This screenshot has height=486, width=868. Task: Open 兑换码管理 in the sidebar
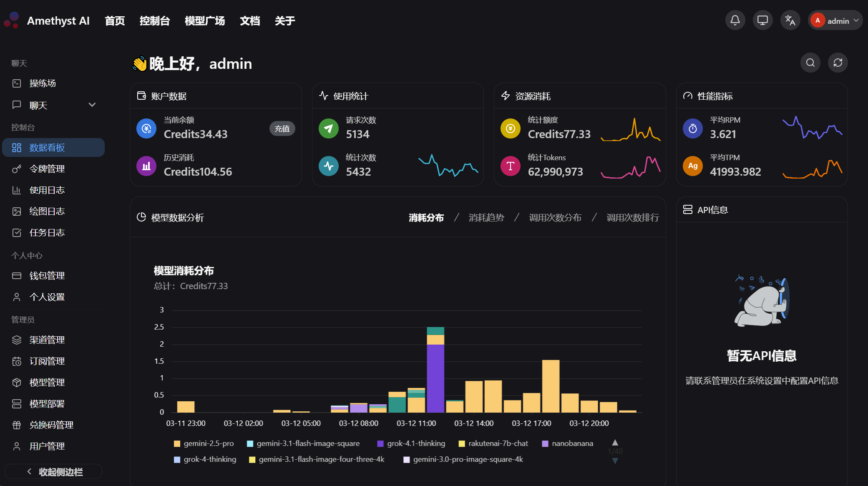[x=51, y=425]
